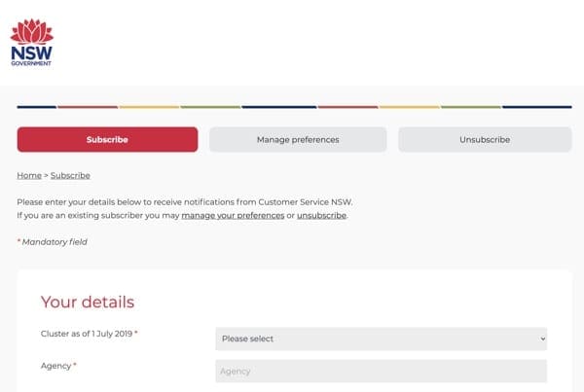Image resolution: width=584 pixels, height=392 pixels.
Task: Follow the inline 'unsubscribe' link
Action: 321,216
